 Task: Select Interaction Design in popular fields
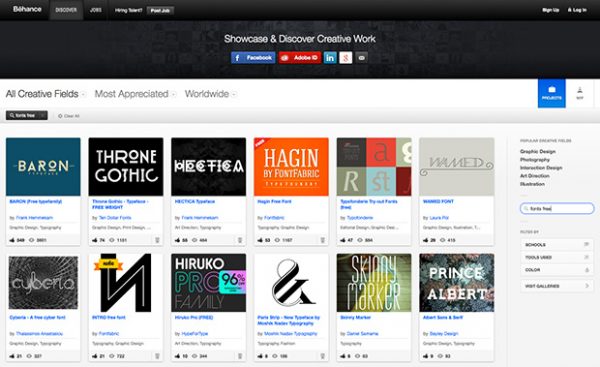[x=541, y=168]
